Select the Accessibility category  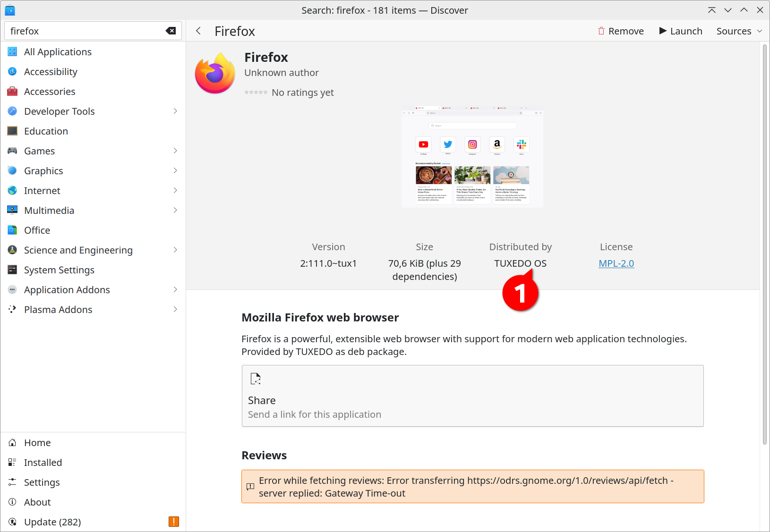click(93, 72)
